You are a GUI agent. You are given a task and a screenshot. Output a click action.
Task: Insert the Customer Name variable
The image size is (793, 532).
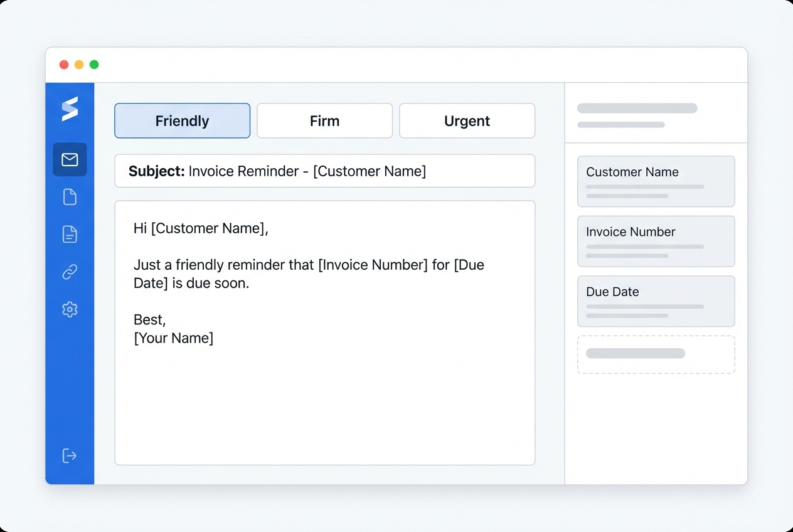point(656,181)
